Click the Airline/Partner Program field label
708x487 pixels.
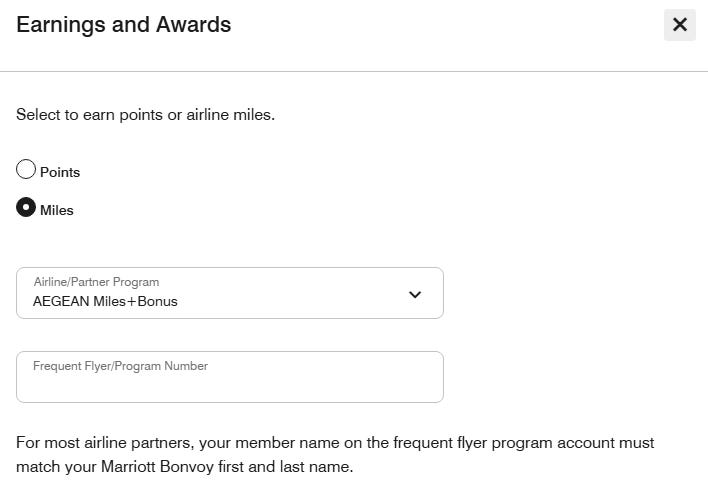pyautogui.click(x=96, y=282)
